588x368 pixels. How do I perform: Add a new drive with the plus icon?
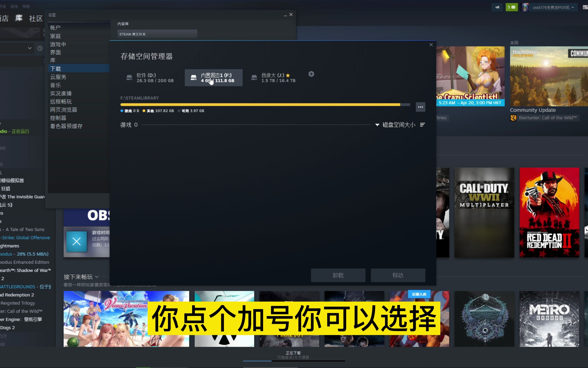(311, 74)
